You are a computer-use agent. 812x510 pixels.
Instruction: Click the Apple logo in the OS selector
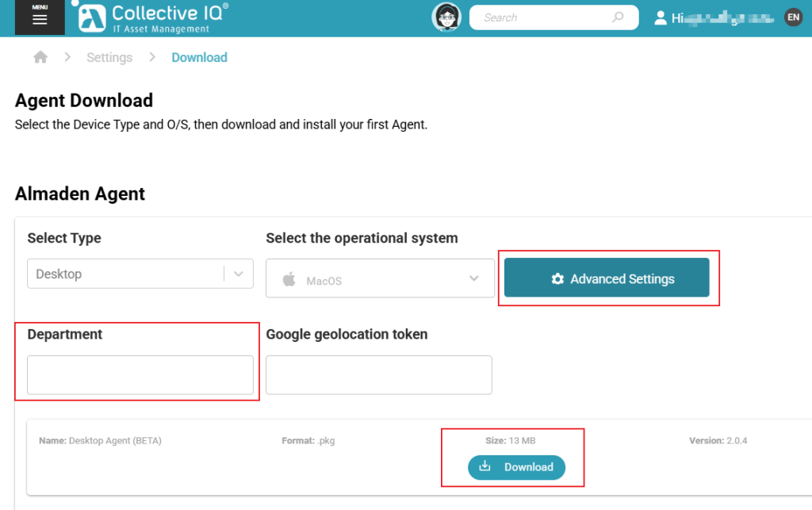tap(289, 280)
